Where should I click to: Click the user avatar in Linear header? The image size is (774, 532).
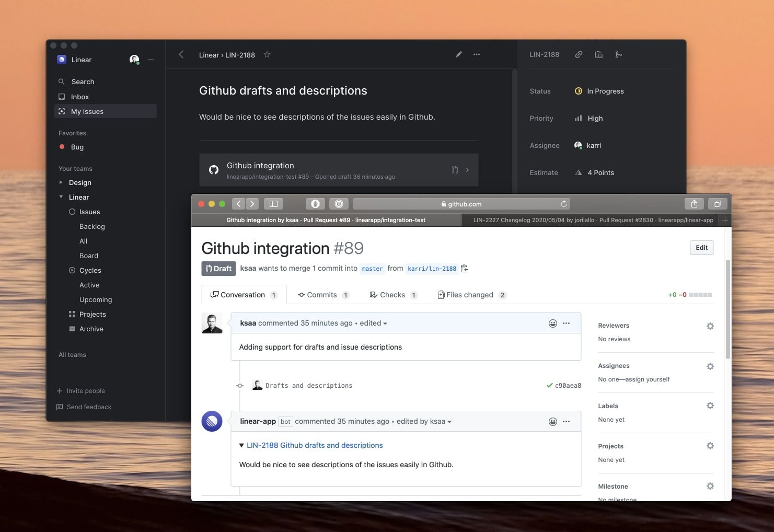point(134,60)
